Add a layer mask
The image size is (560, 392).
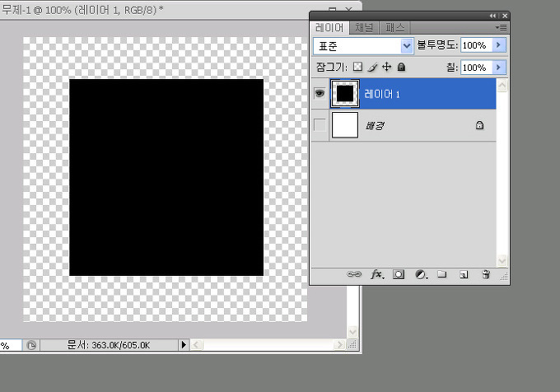(x=399, y=275)
